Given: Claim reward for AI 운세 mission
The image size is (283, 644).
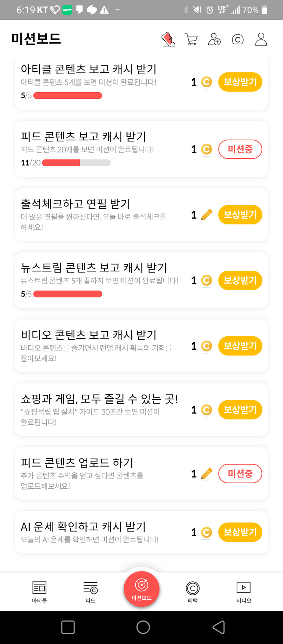Looking at the screenshot, I should [240, 532].
